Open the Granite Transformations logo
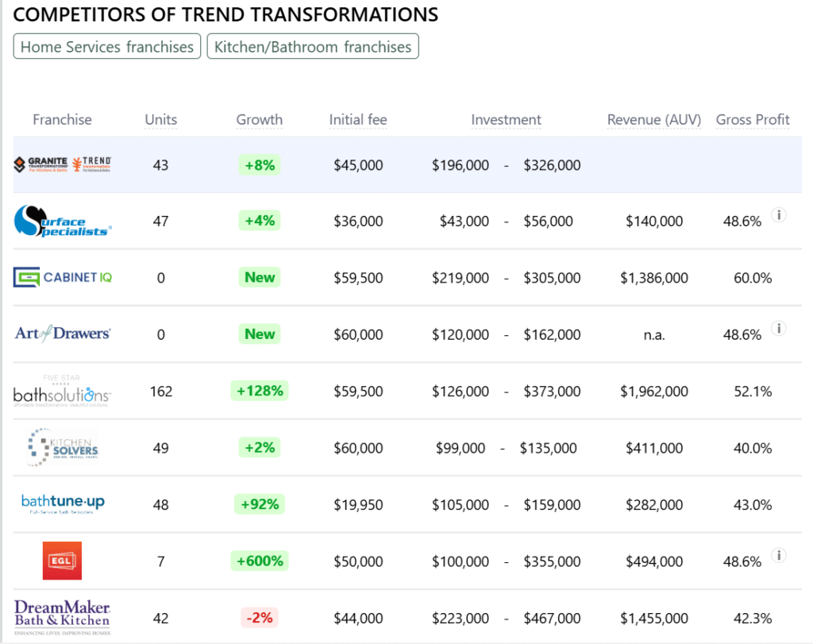 click(x=40, y=164)
